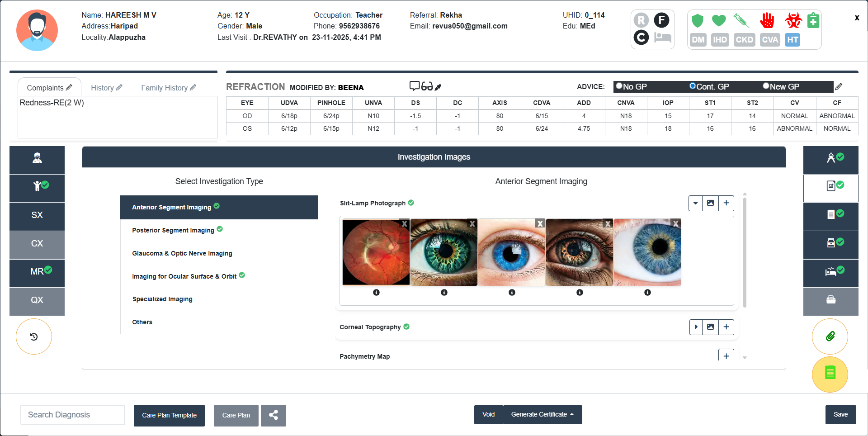The image size is (868, 436).
Task: Click the printer icon in right sidebar
Action: (x=830, y=300)
